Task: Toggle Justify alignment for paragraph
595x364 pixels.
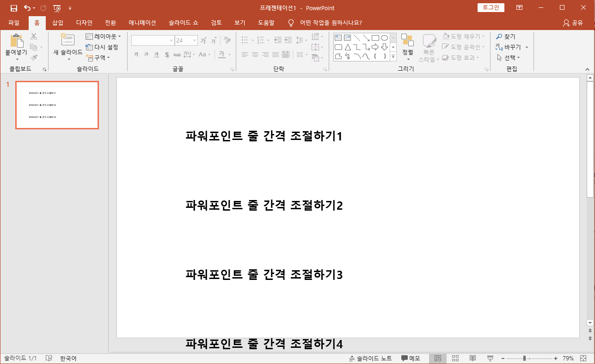Action: (x=276, y=55)
